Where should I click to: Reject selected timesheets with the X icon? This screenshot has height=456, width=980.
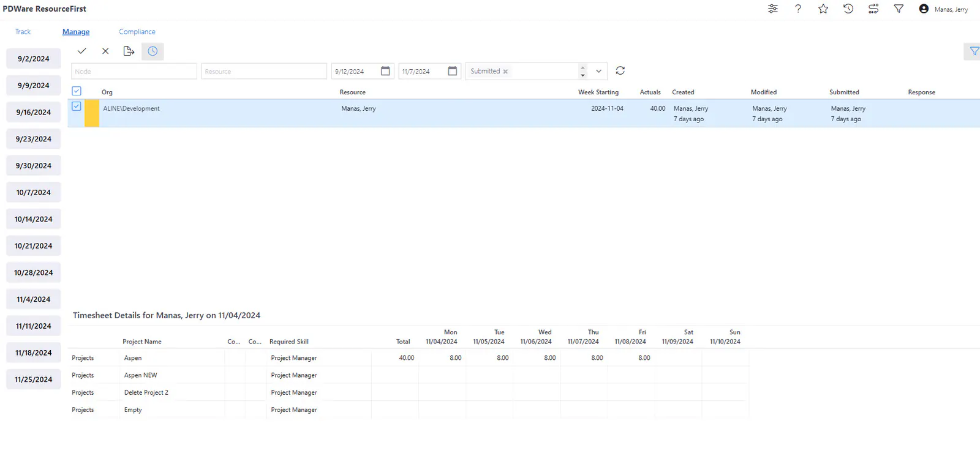click(105, 51)
